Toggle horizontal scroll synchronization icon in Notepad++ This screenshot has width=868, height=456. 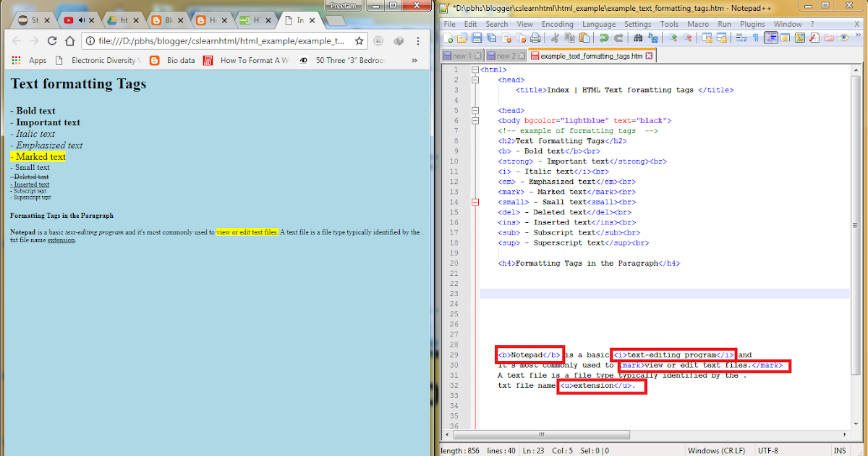coord(721,38)
